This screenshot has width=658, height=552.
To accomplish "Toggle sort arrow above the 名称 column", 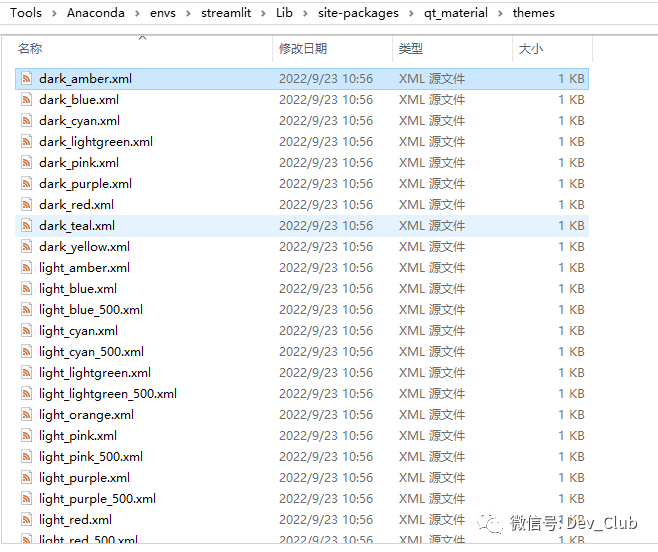I will click(x=143, y=38).
